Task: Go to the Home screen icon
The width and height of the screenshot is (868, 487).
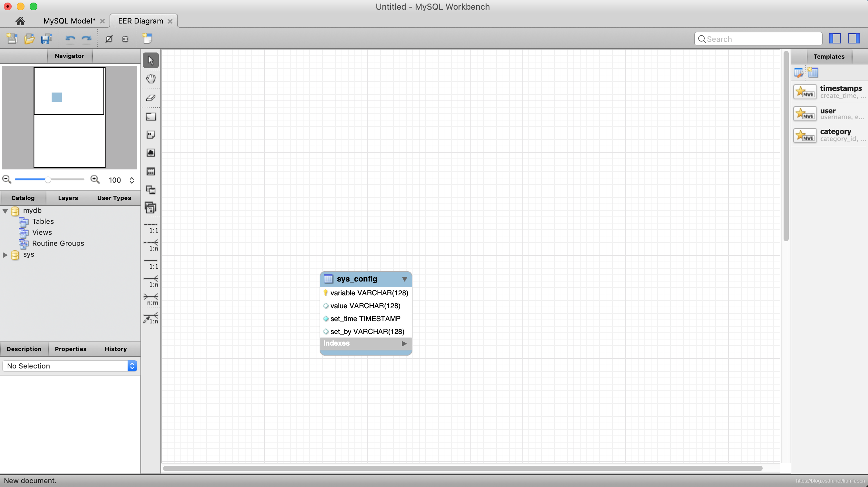Action: click(x=20, y=21)
